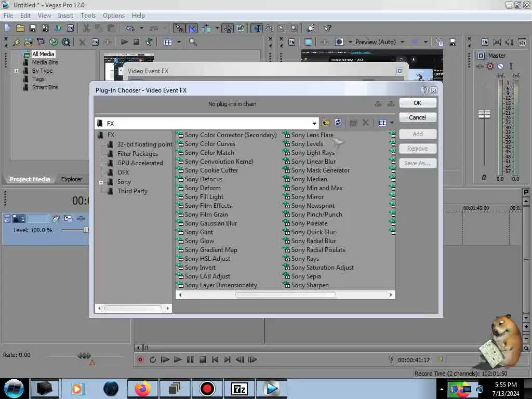Switch to the Explorer tab
This screenshot has height=399, width=532.
pos(72,179)
